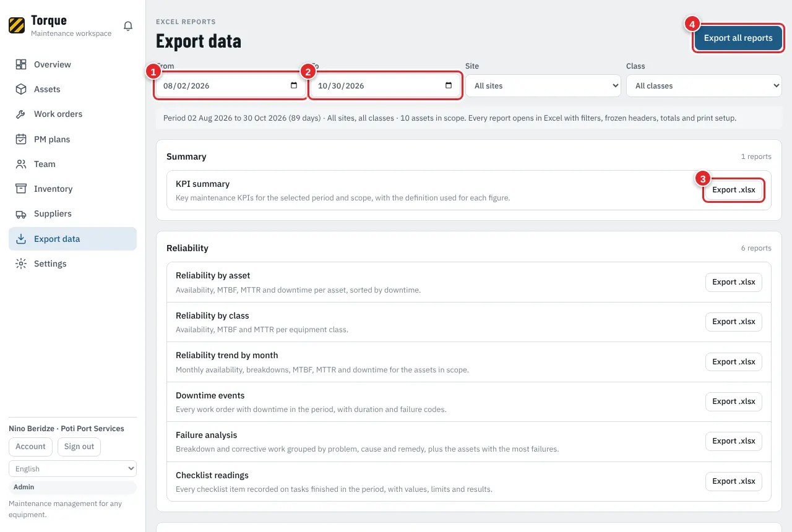Open Team in the sidebar
The image size is (792, 532).
pos(72,164)
